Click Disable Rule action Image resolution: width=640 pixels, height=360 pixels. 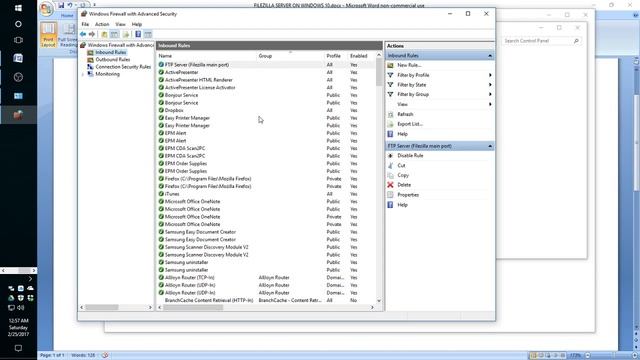[410, 156]
